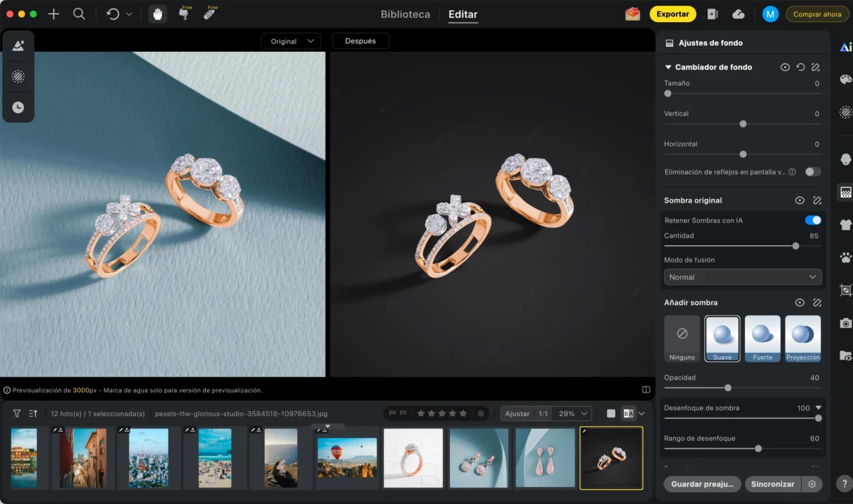Open the 29% zoom level dropdown
Image resolution: width=853 pixels, height=504 pixels.
[x=574, y=413]
